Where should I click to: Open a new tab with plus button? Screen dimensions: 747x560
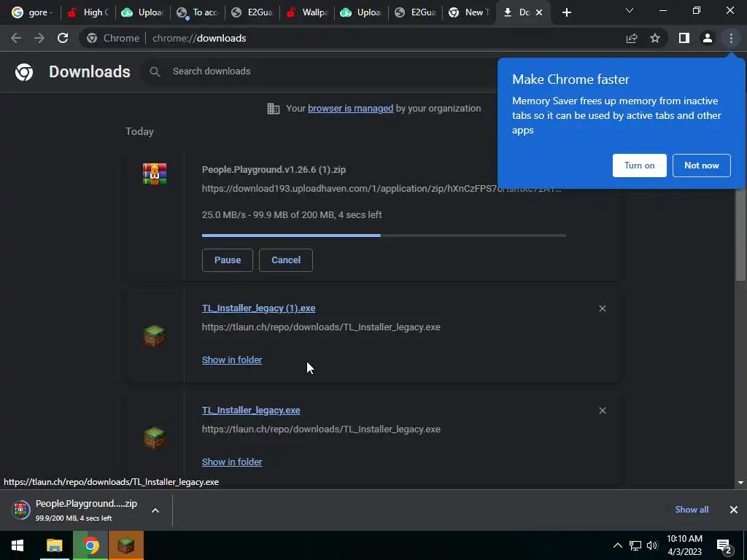pyautogui.click(x=566, y=12)
